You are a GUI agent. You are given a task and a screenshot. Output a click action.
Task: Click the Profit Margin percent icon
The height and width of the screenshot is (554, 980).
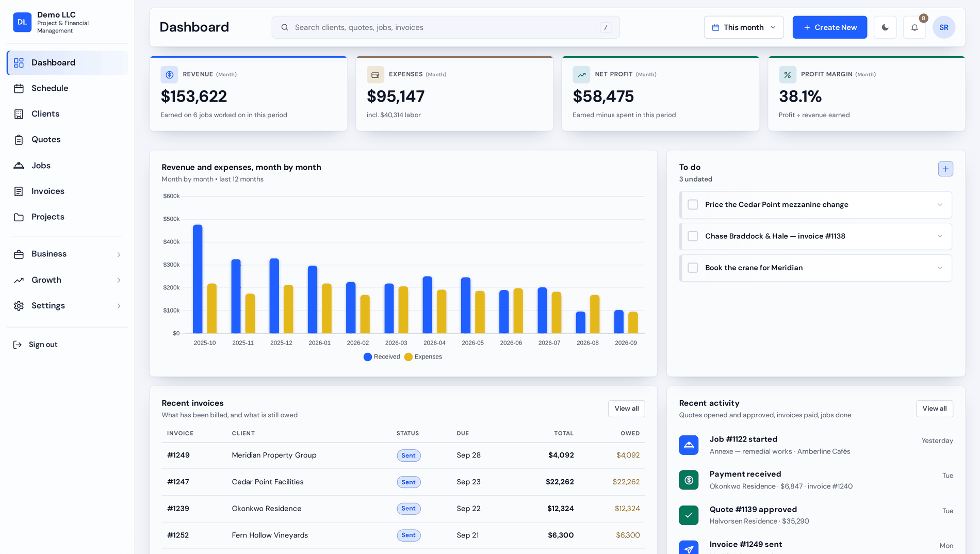coord(788,75)
